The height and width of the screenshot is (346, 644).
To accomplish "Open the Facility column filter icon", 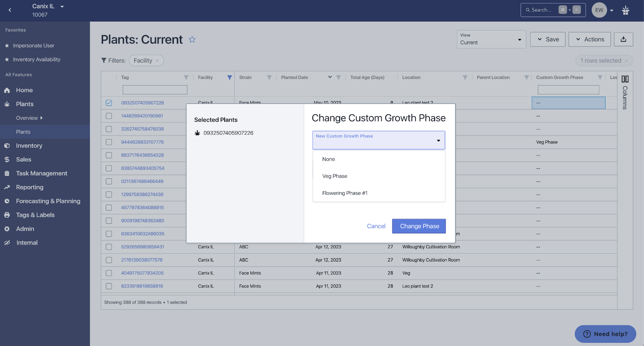I will pyautogui.click(x=229, y=77).
